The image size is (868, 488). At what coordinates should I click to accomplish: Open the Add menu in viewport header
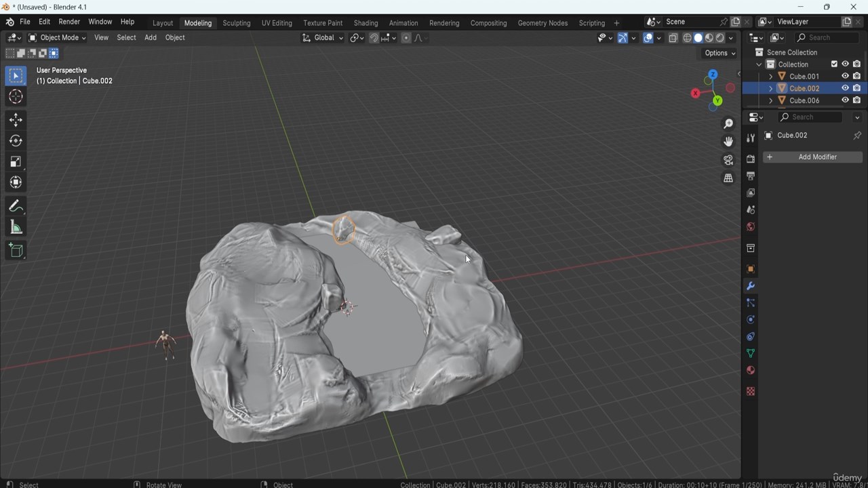click(151, 38)
